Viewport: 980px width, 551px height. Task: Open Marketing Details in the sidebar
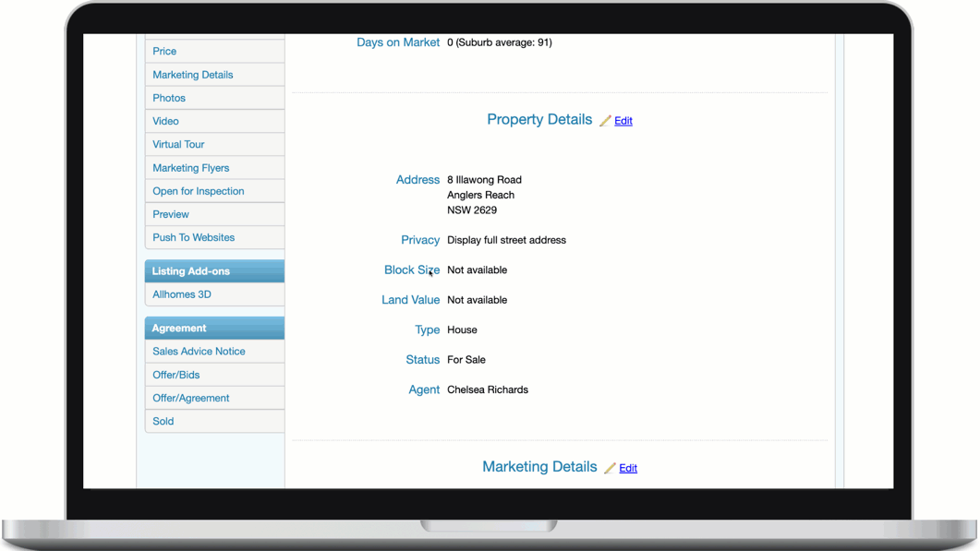(192, 75)
